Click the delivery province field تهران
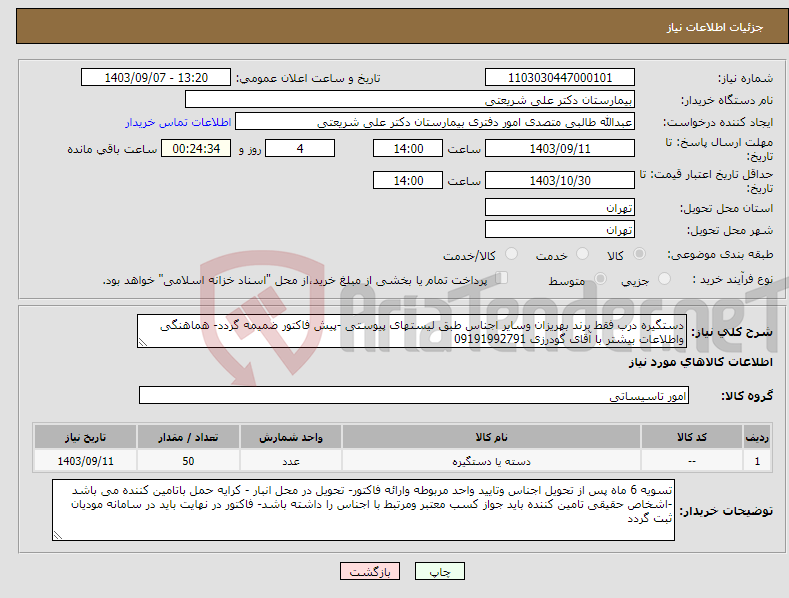Viewport: 789px width, 598px height. [x=560, y=207]
